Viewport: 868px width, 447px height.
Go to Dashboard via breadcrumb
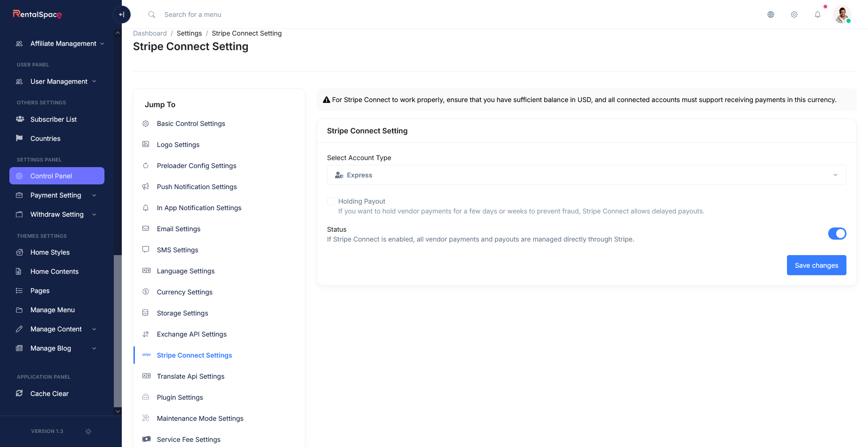click(x=150, y=33)
